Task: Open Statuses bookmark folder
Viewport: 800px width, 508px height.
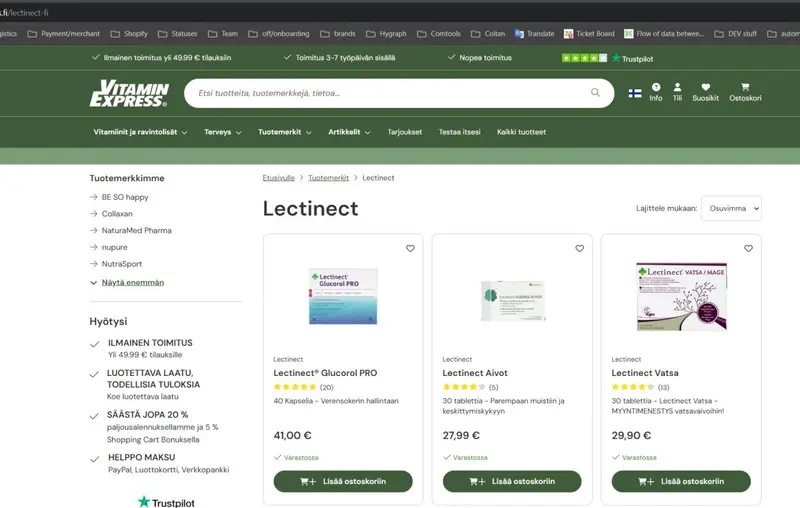Action: (x=178, y=34)
